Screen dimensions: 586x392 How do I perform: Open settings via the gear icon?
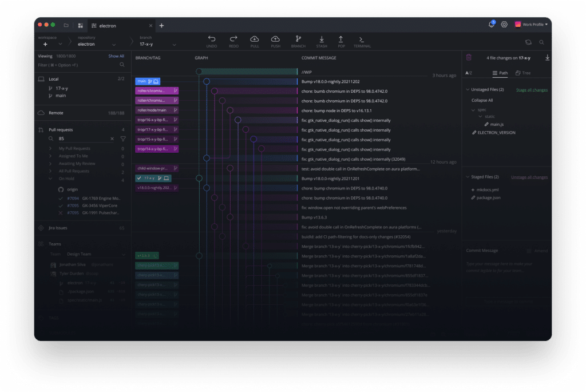tap(504, 24)
